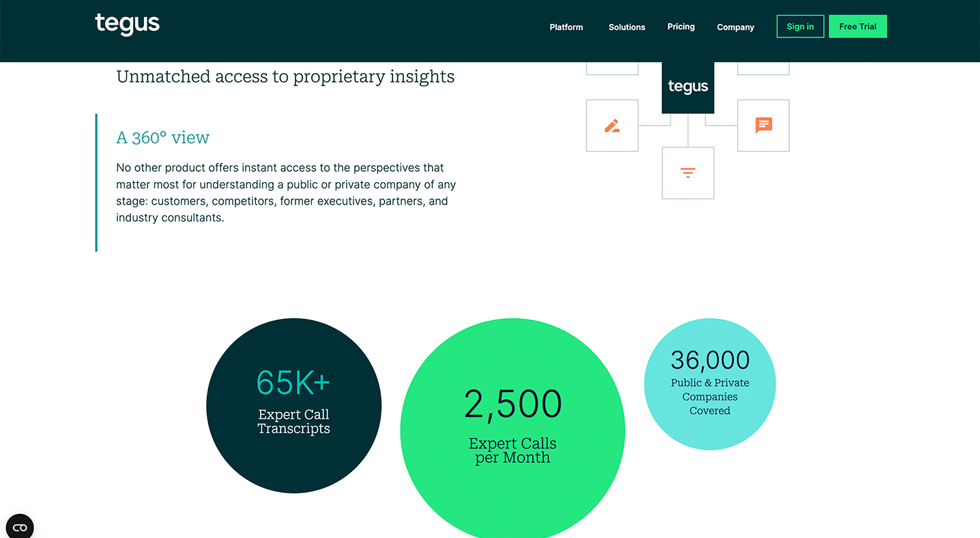
Task: Select the A 360° view heading
Action: [x=163, y=138]
